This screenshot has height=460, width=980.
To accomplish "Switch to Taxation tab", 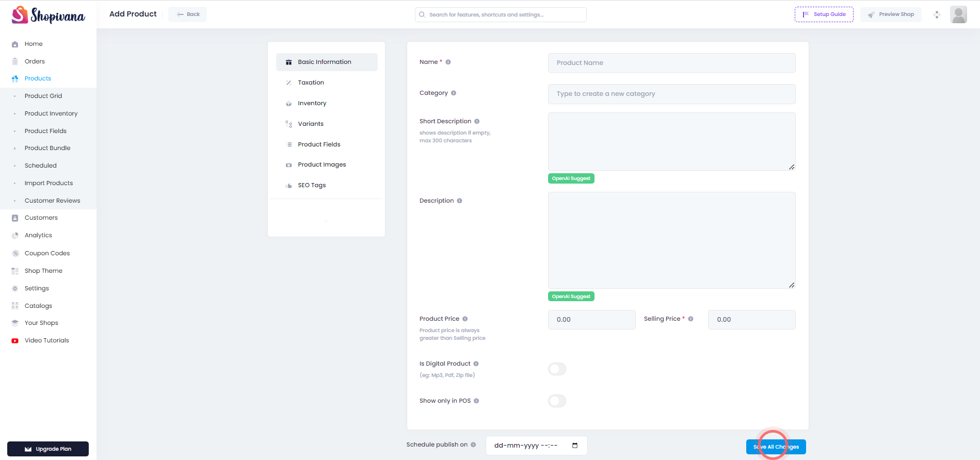I will point(327,83).
